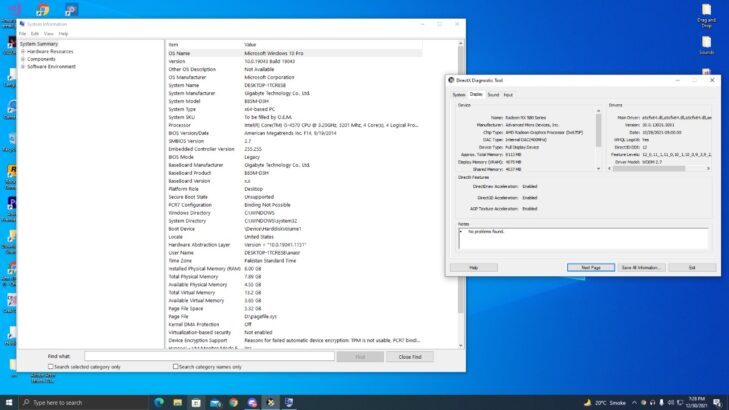The height and width of the screenshot is (410, 729).
Task: Click the Find button in System Information
Action: (x=360, y=357)
